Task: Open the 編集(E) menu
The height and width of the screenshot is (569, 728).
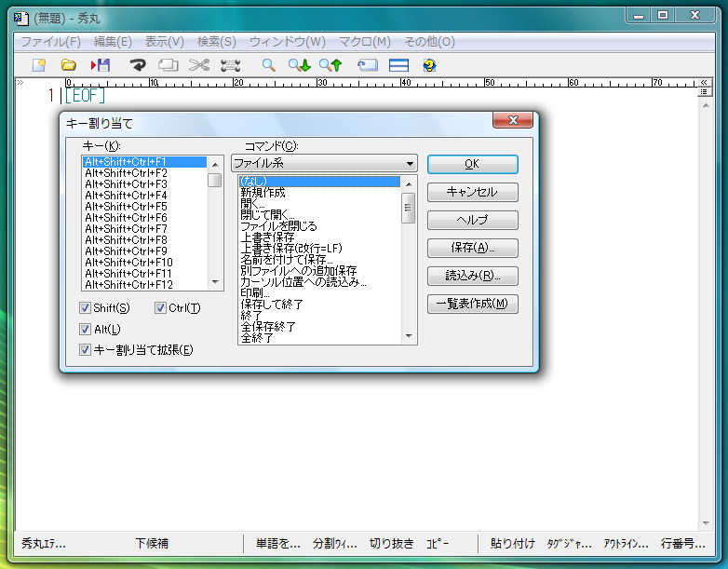Action: (x=113, y=42)
